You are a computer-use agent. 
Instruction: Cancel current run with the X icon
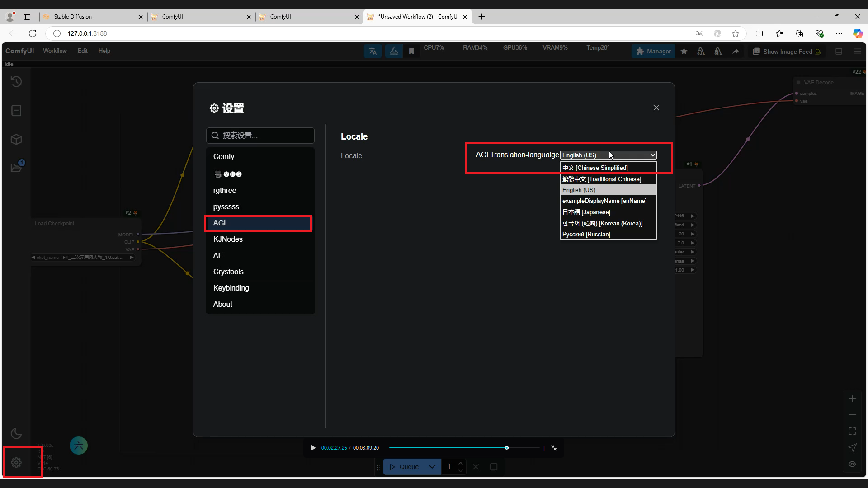[476, 467]
